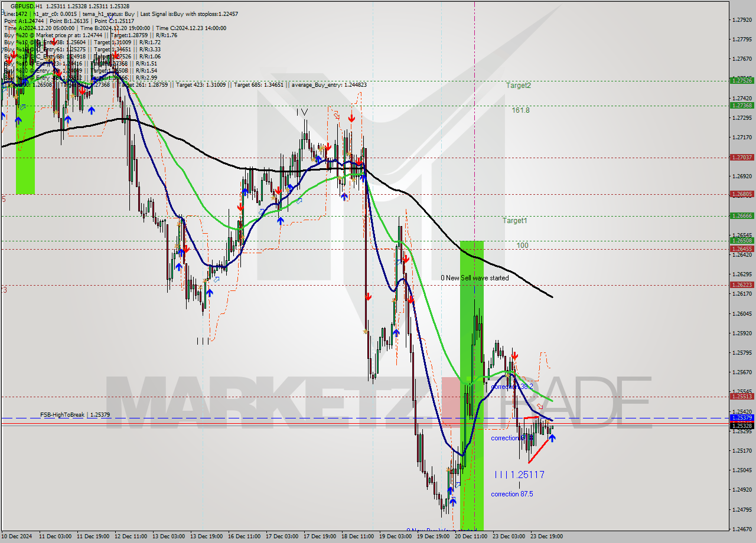Click the 1.25920 price axis label
Image resolution: width=756 pixels, height=543 pixels.
coord(742,333)
